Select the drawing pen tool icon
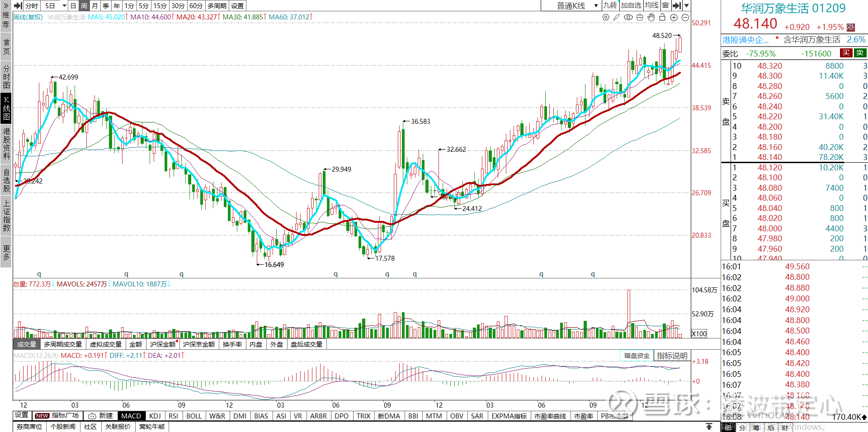868x432 pixels. [x=617, y=17]
